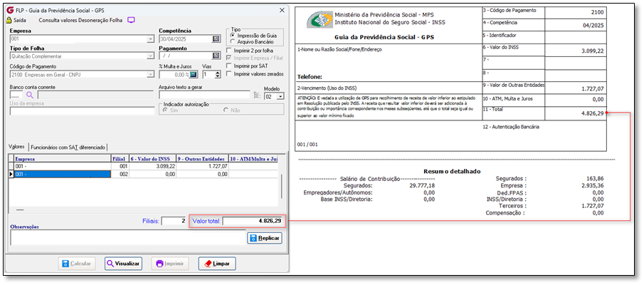This screenshot has width=644, height=285.
Task: Select the Filial 002 cell
Action: (120, 175)
